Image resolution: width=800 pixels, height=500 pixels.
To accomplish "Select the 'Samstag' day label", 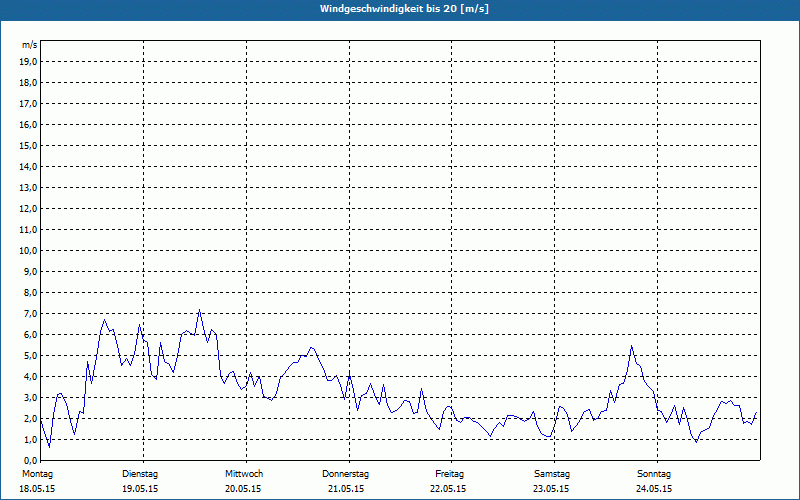I will 552,474.
